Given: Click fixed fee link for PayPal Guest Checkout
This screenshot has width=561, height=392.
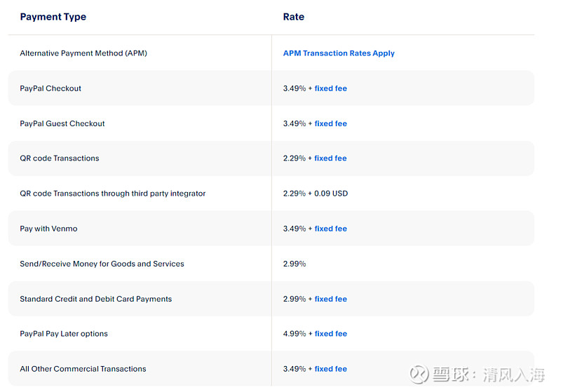Looking at the screenshot, I should pyautogui.click(x=330, y=123).
